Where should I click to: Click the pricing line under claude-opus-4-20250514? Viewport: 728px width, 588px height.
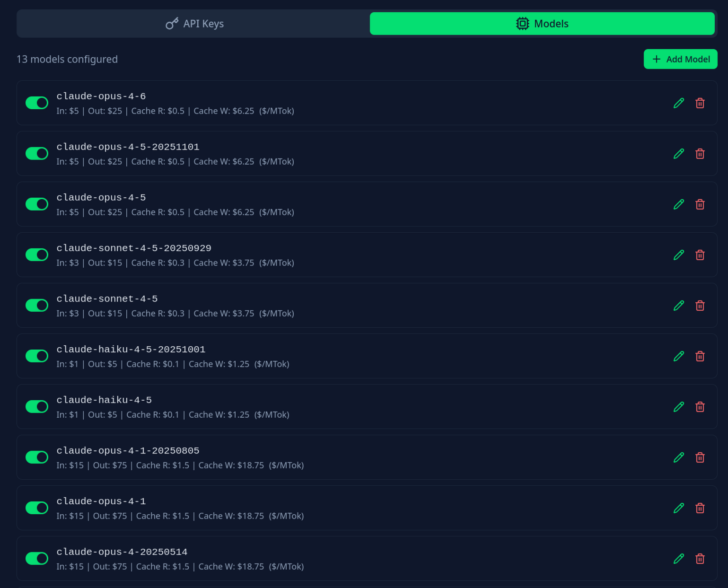(180, 567)
